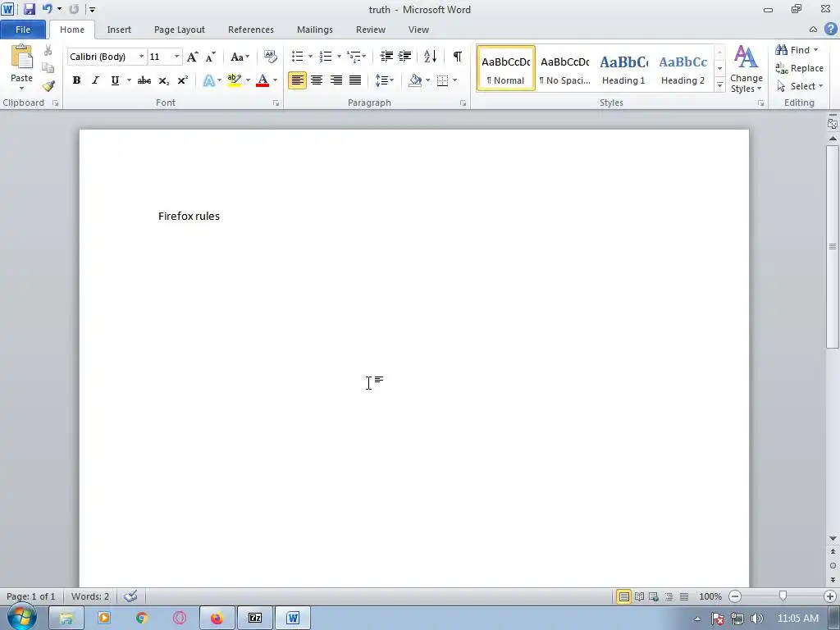The width and height of the screenshot is (840, 630).
Task: Open the Change Case dropdown
Action: 240,57
